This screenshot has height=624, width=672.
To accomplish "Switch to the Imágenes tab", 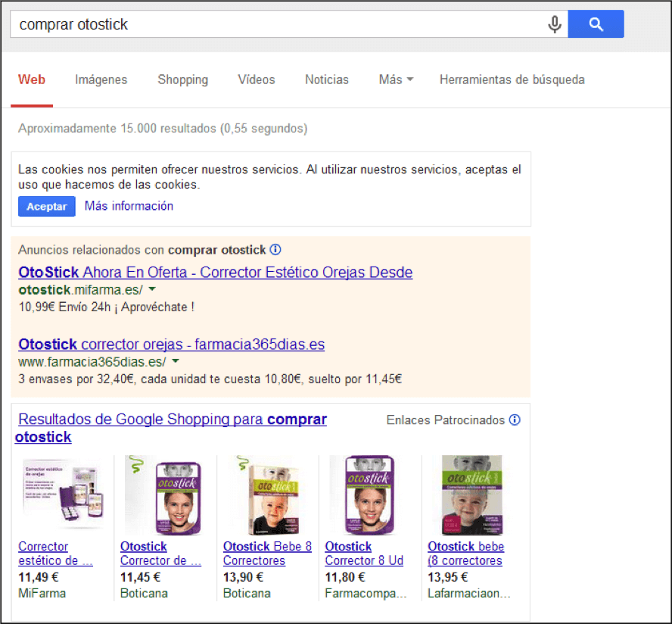I will pos(101,80).
